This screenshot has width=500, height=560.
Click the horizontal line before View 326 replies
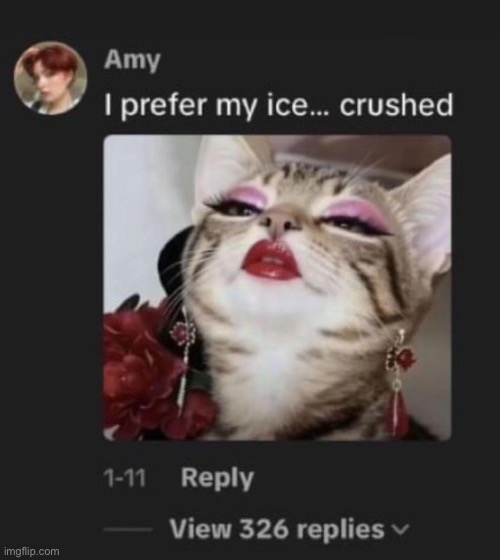128,529
